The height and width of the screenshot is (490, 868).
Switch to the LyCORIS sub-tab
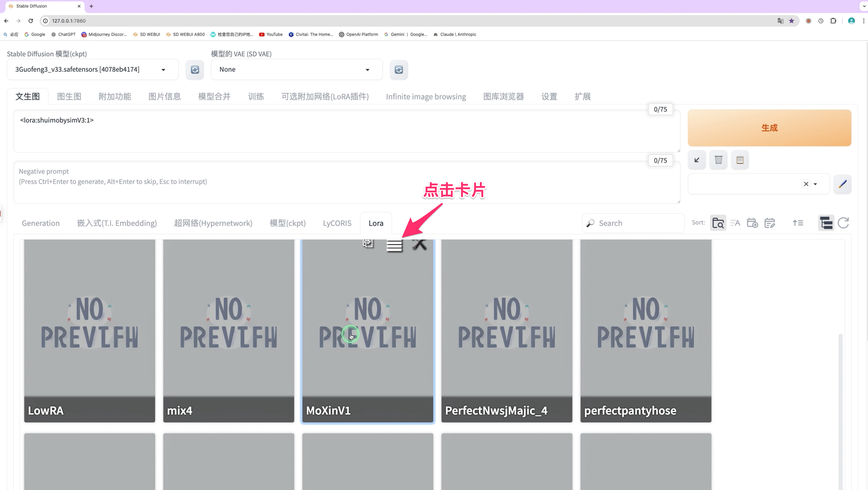coord(337,223)
